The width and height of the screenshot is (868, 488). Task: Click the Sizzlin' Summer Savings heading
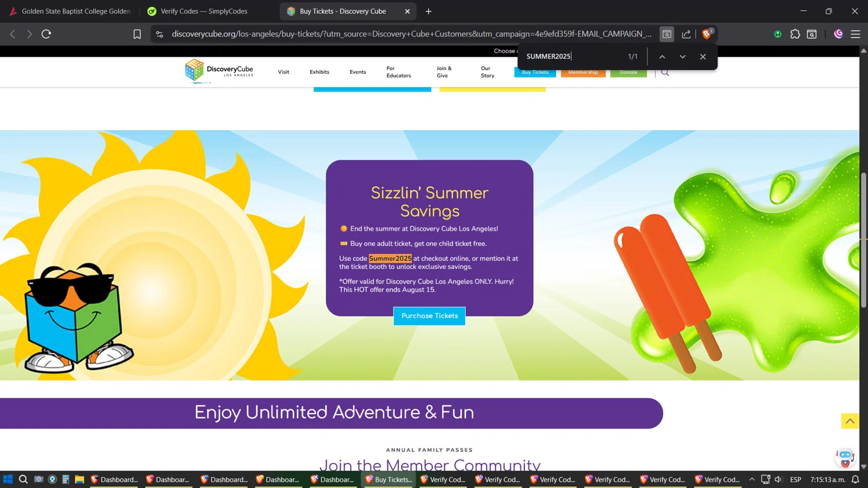point(429,202)
